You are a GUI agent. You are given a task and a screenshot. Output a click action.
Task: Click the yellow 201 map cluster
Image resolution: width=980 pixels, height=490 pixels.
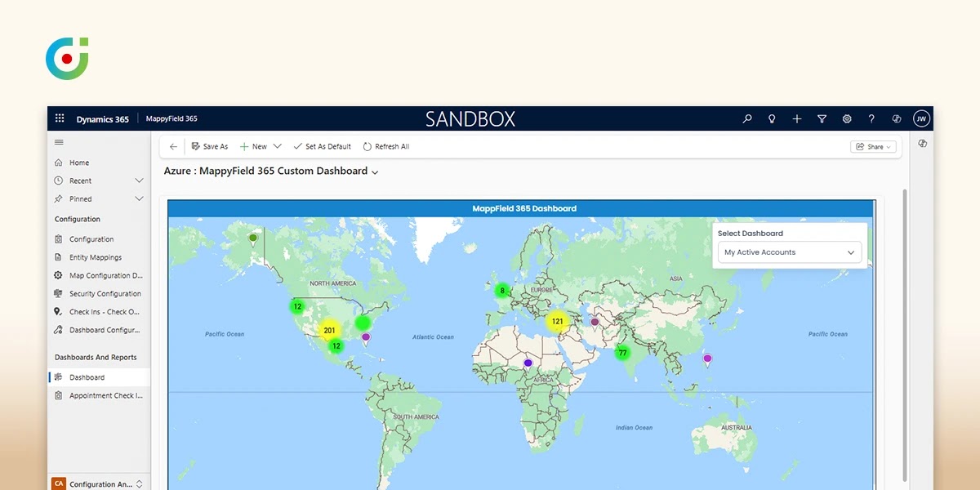click(329, 331)
